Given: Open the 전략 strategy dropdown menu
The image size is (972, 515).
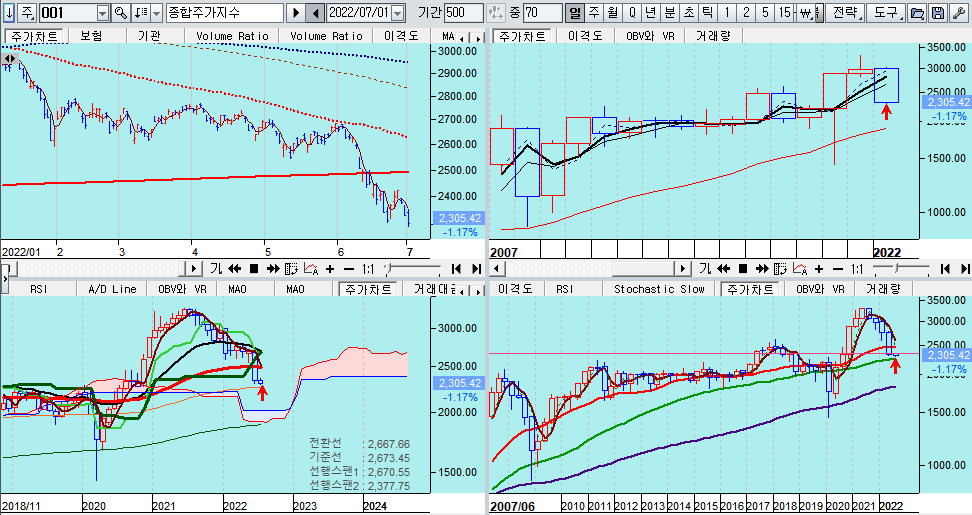Looking at the screenshot, I should 844,13.
